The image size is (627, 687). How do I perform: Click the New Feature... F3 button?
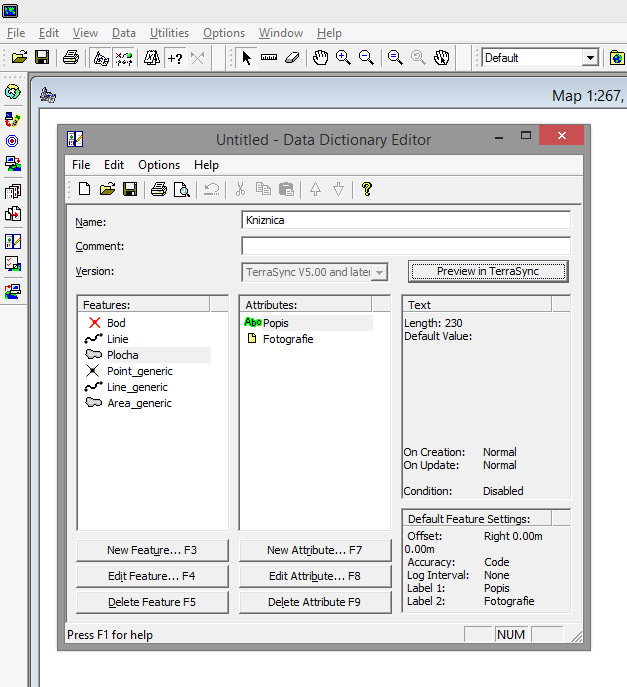click(x=152, y=550)
